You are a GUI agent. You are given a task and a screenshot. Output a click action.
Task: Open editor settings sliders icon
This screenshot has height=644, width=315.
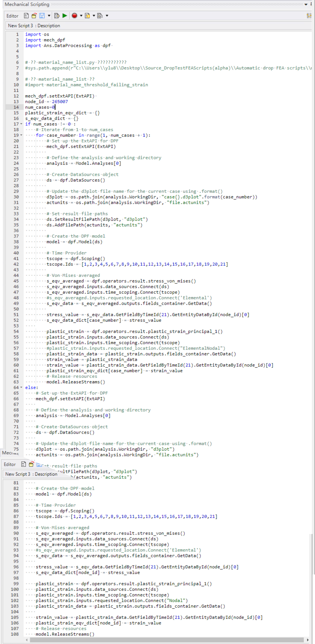click(309, 16)
